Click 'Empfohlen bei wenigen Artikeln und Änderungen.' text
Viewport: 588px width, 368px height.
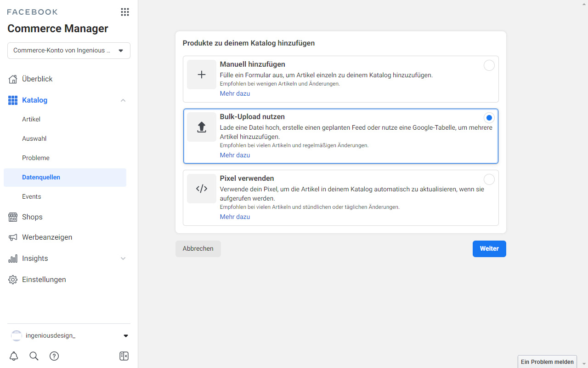click(x=280, y=84)
